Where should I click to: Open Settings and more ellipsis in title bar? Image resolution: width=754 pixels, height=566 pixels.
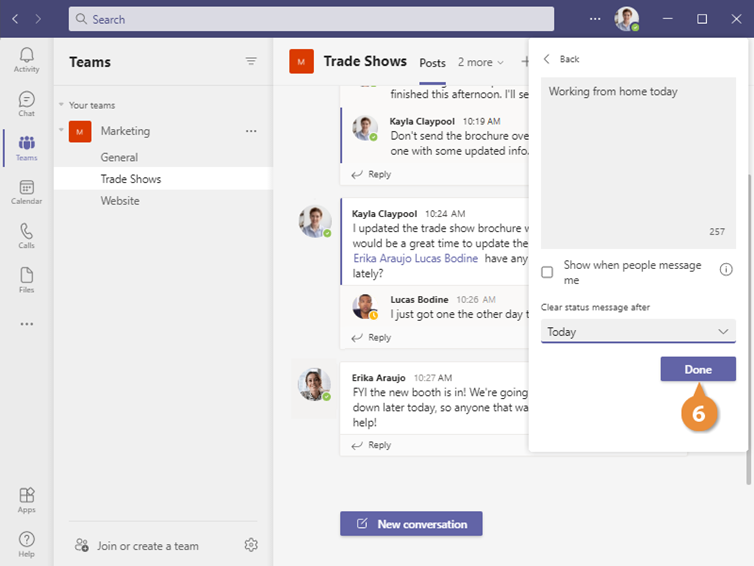(595, 19)
